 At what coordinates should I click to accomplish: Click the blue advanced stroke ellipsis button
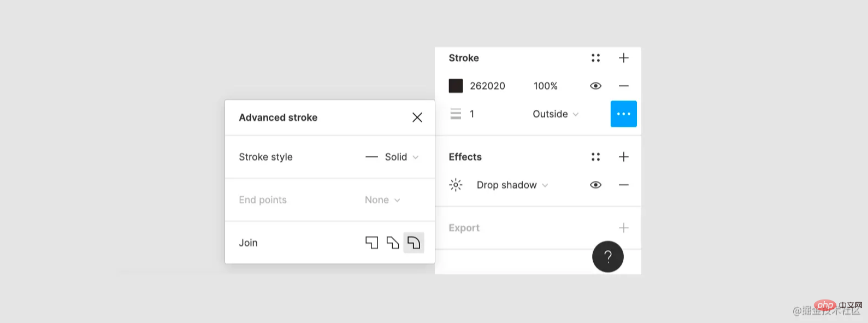click(623, 114)
